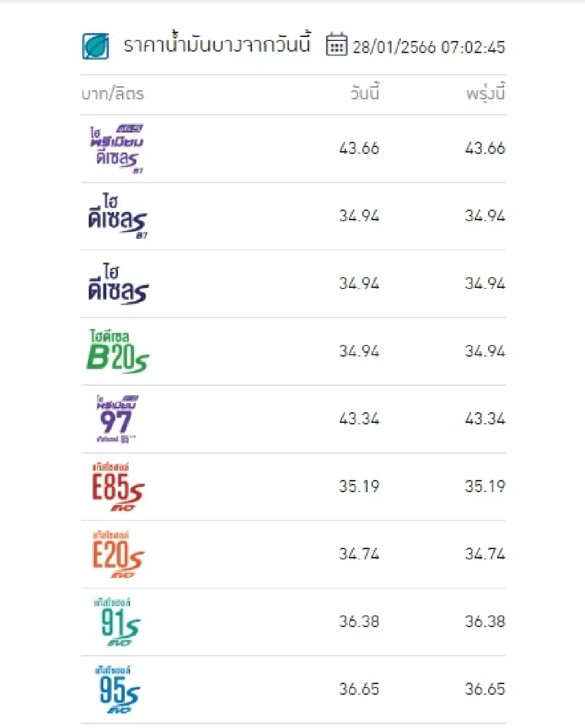Click tomorrow's price 36.65 for Gasohol 95
The height and width of the screenshot is (728, 585).
point(485,689)
